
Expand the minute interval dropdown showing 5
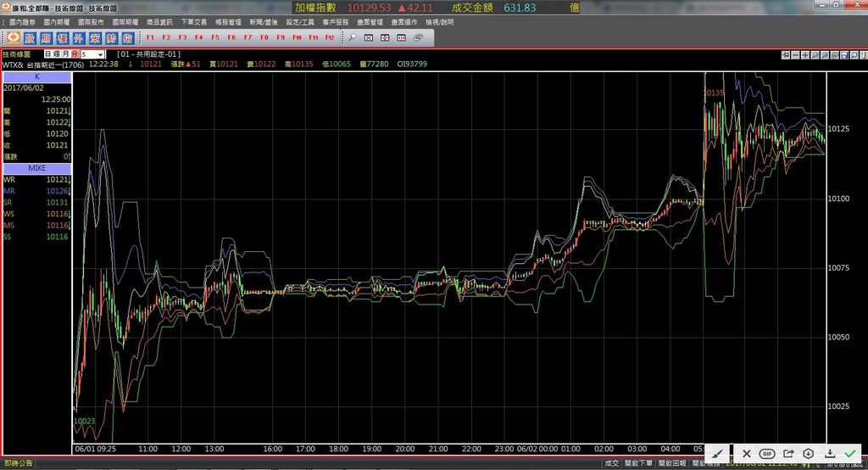pyautogui.click(x=100, y=54)
